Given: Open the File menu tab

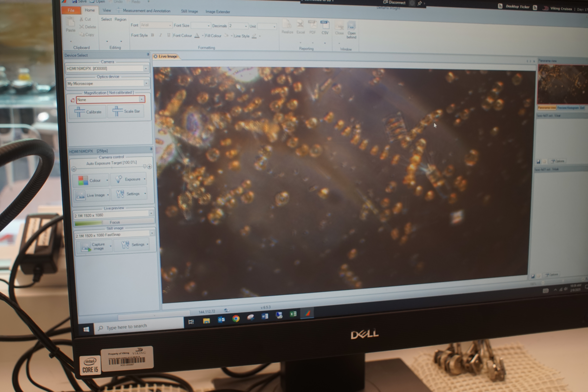Looking at the screenshot, I should 71,10.
